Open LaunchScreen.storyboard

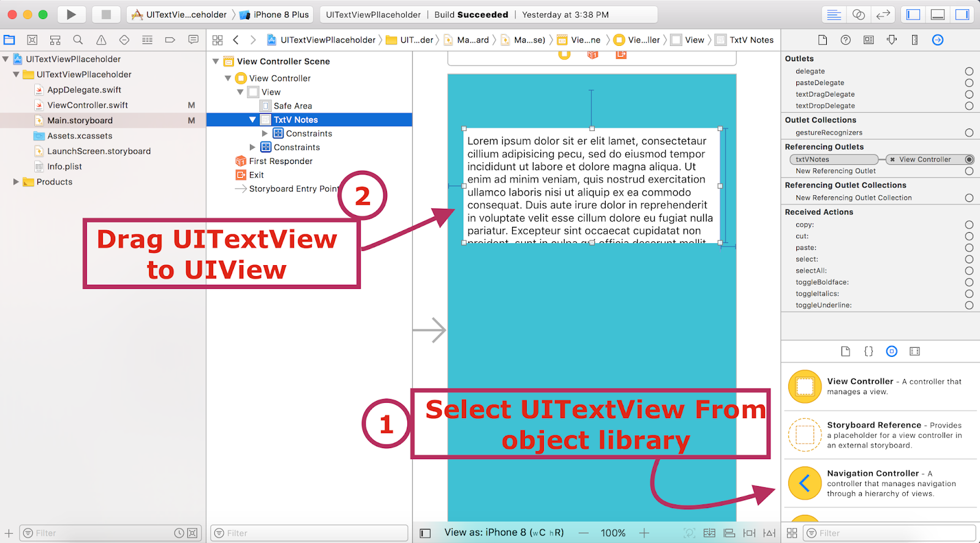[x=99, y=151]
